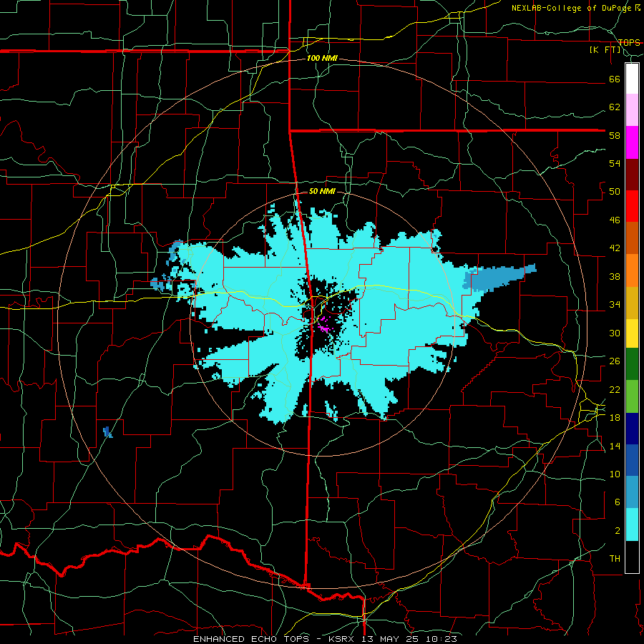Screen dimensions: 644x644
Task: Click the medium blue 18 K FT legend swatch
Action: 632,460
